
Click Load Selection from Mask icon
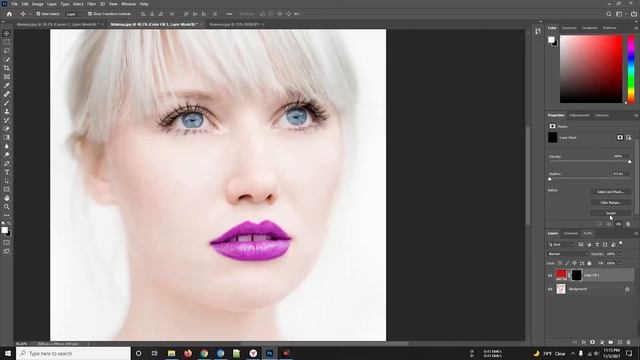click(599, 224)
